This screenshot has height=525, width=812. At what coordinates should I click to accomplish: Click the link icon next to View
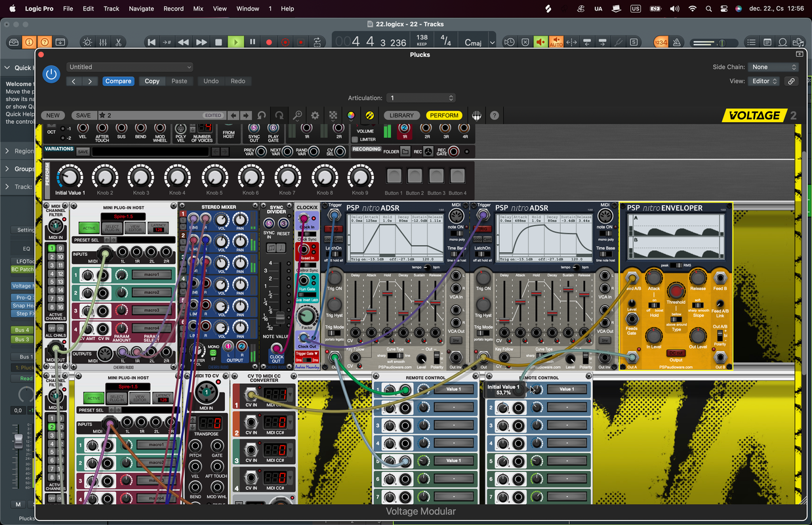pos(792,81)
